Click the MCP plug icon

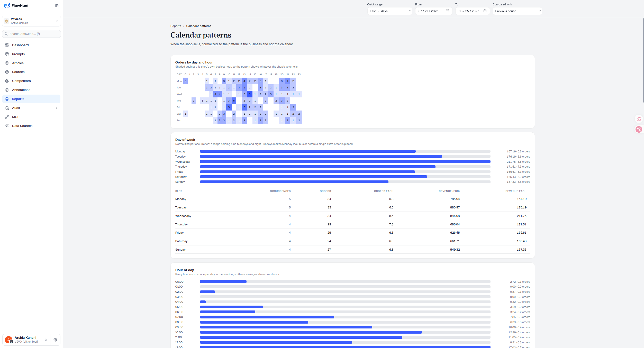[7, 117]
